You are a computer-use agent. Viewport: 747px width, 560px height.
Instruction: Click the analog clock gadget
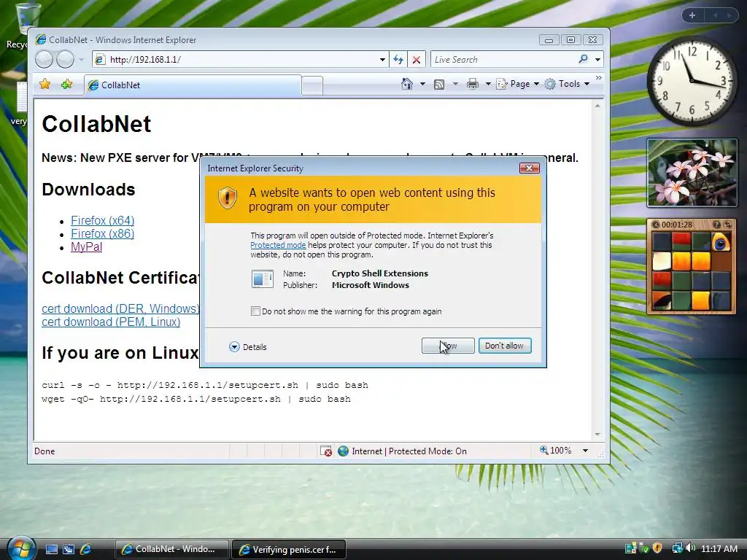click(692, 80)
